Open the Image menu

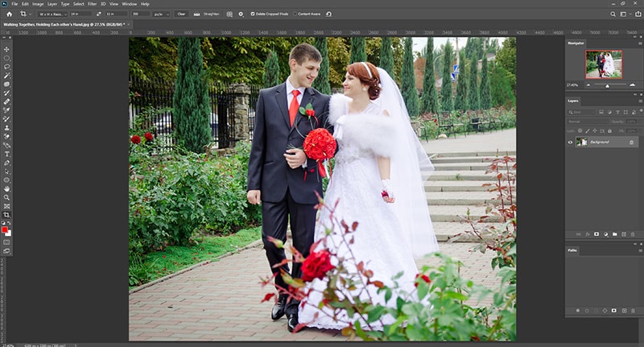pyautogui.click(x=38, y=4)
